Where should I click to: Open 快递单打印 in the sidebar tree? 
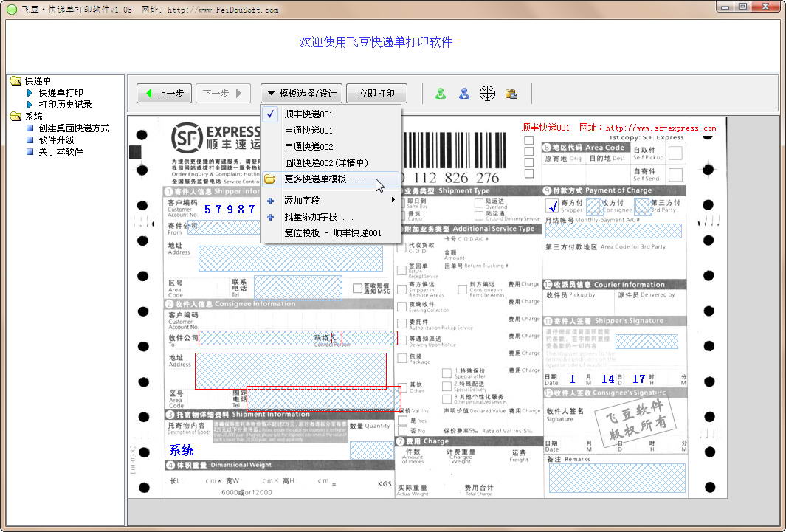[61, 93]
